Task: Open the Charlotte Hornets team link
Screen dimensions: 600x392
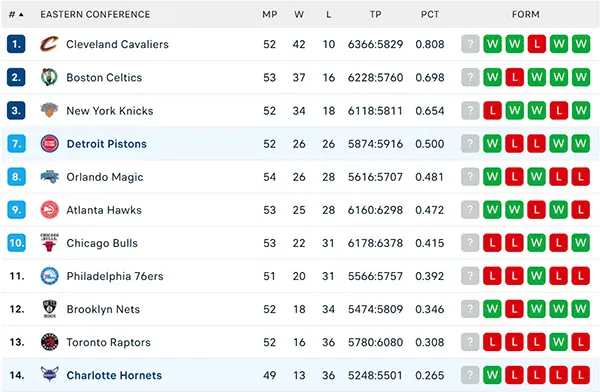Action: 114,375
